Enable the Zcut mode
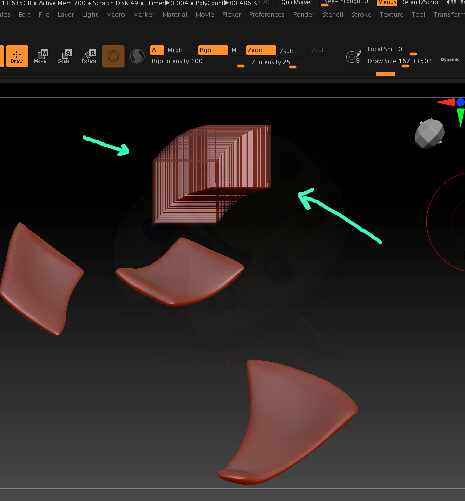This screenshot has height=501, width=465. click(318, 51)
